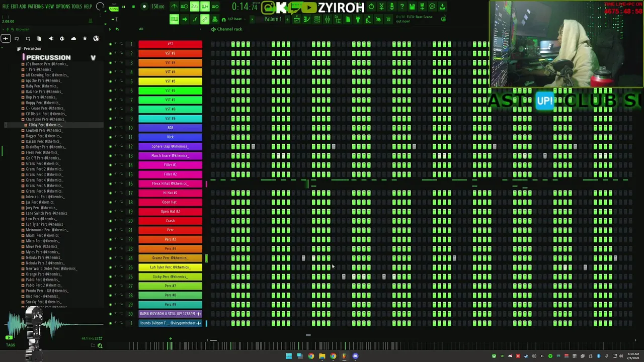Click the browser star favorites icon
644x362 pixels.
coord(85,38)
